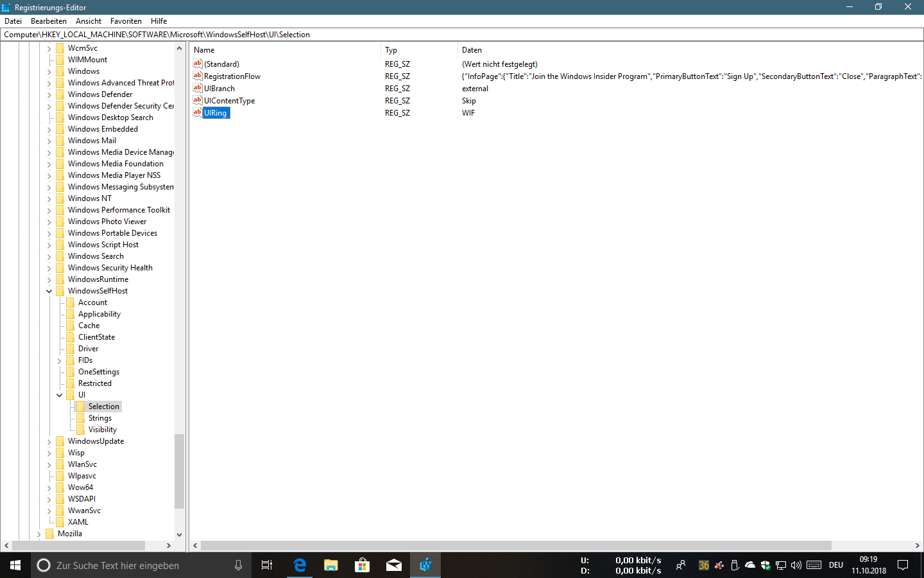Screen dimensions: 924x578
Task: Click the Visibility folder icon
Action: point(81,430)
